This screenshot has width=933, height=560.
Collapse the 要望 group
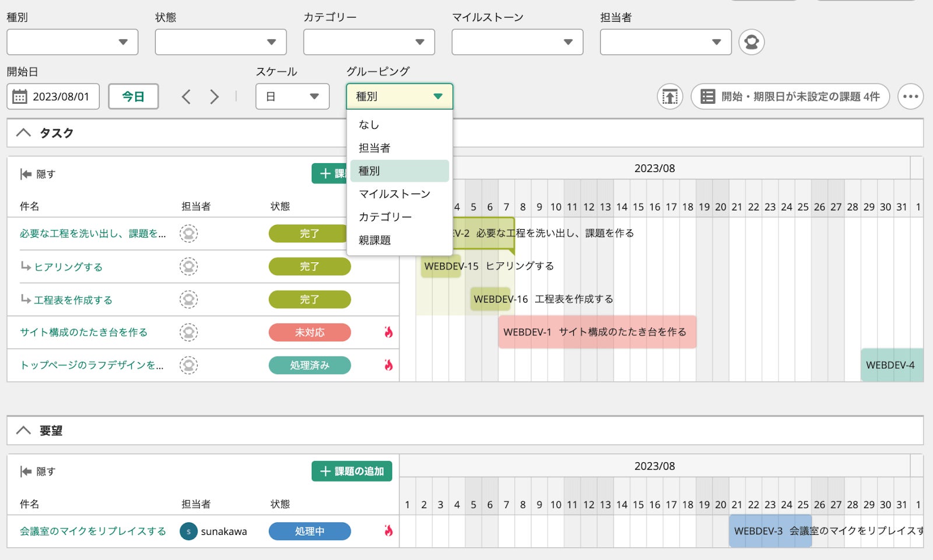coord(23,431)
